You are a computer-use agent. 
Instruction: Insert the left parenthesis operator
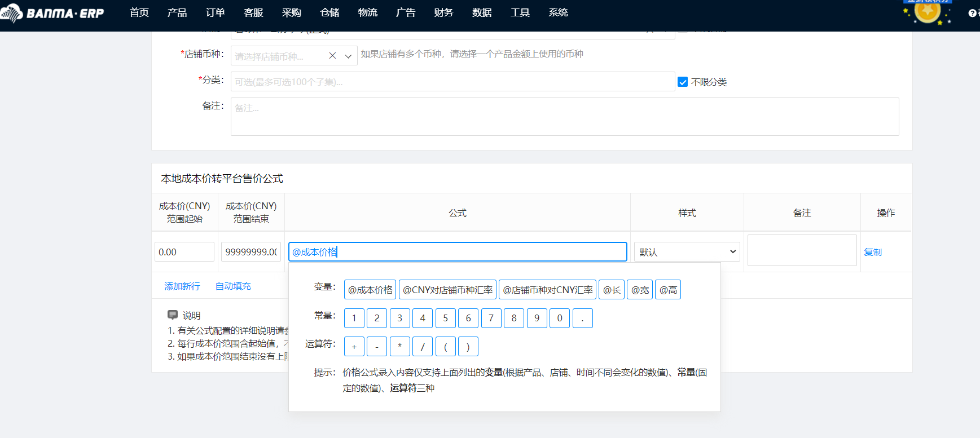tap(446, 346)
